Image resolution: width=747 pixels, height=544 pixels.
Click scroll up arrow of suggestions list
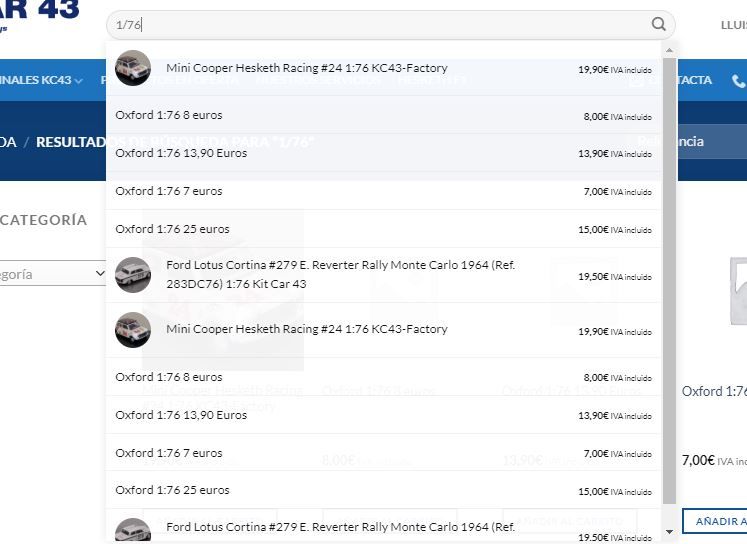(x=669, y=50)
